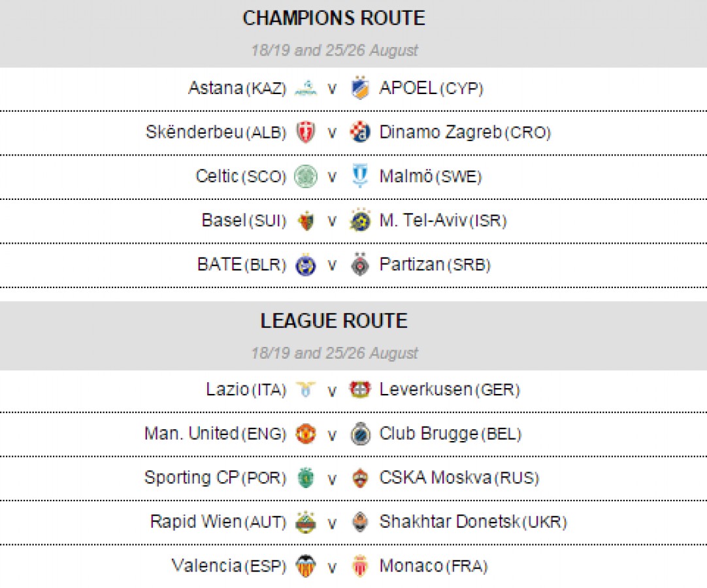Click the Leverkusen club crest icon
707x588 pixels.
coord(359,390)
